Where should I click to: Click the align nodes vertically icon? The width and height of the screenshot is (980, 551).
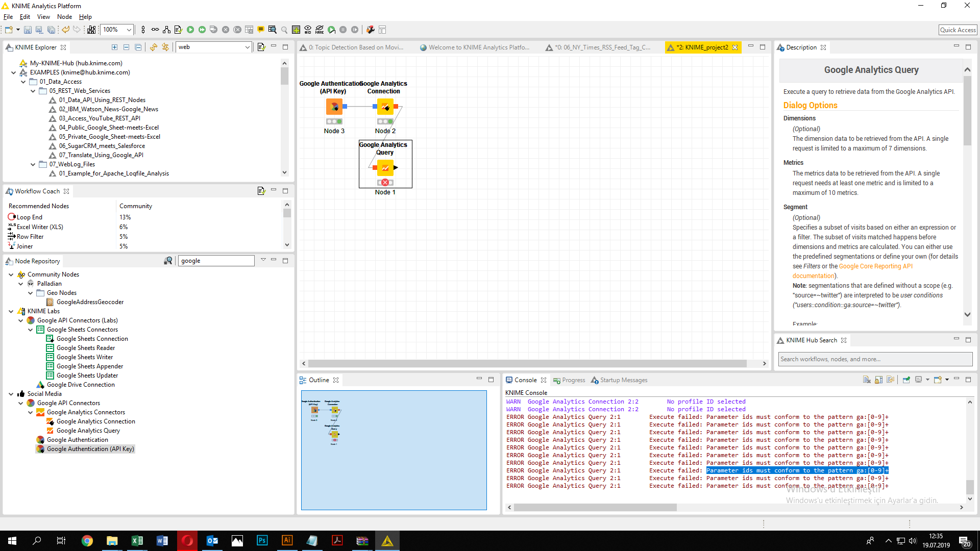(143, 30)
